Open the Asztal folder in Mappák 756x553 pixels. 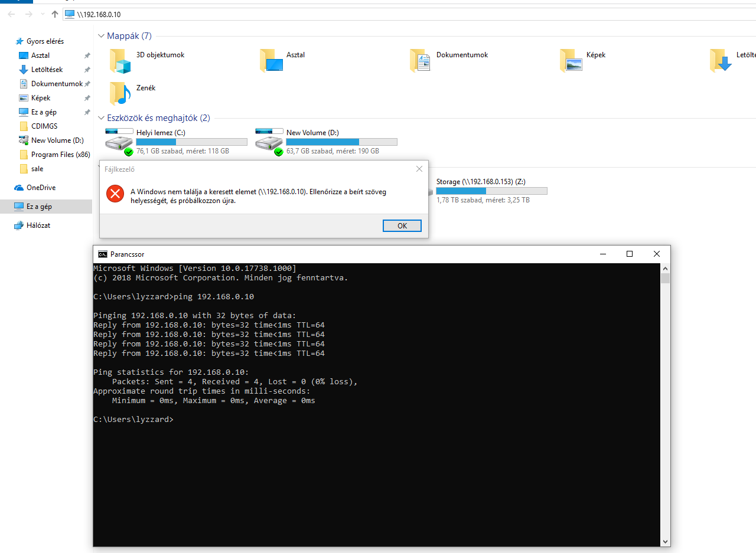pyautogui.click(x=283, y=60)
